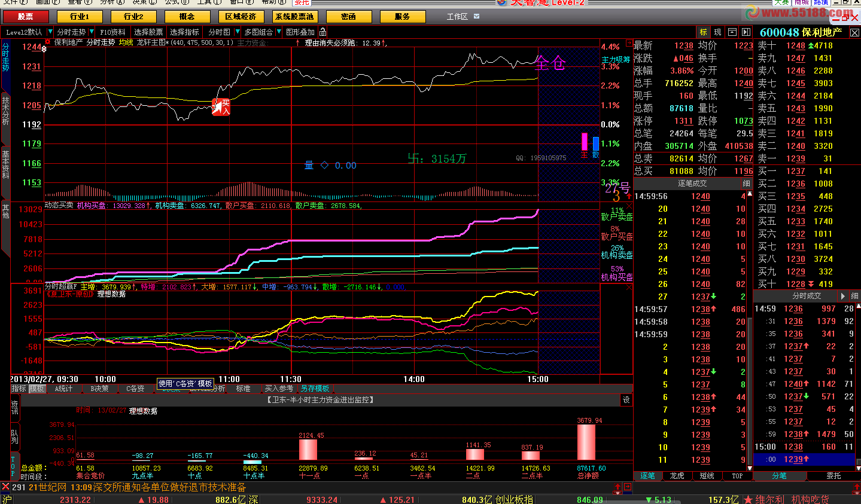Select the A统计 template tab

click(64, 389)
